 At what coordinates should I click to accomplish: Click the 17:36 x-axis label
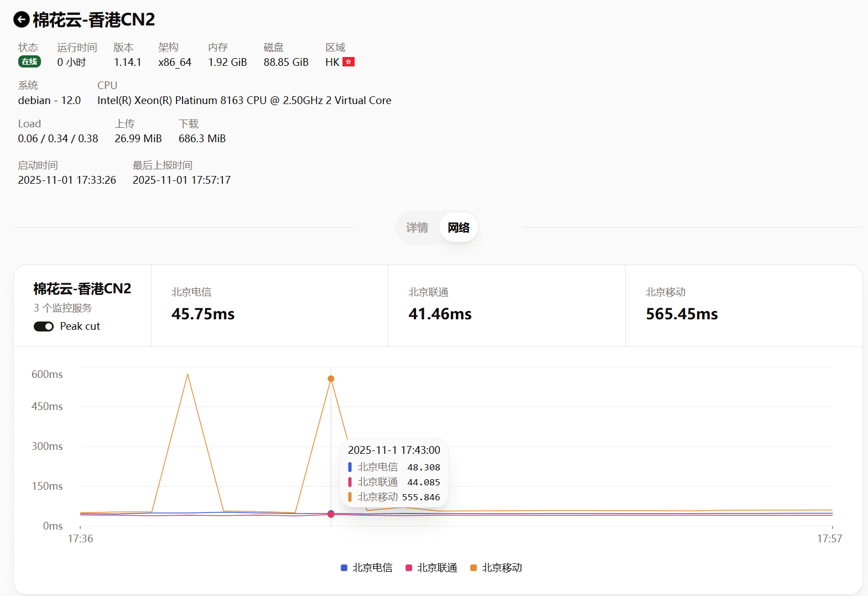pyautogui.click(x=80, y=538)
